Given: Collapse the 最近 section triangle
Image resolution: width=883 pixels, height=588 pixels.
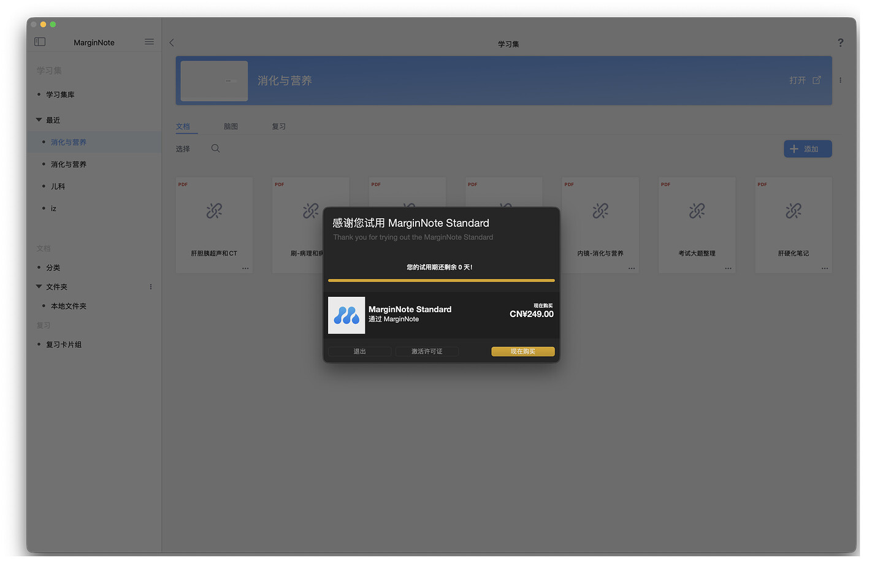Looking at the screenshot, I should click(x=39, y=120).
